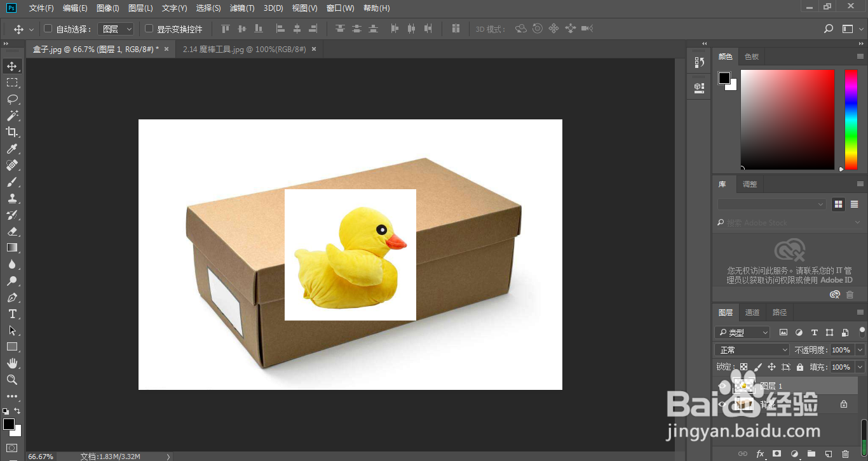Click the hue spectrum slider strip
The width and height of the screenshot is (868, 461).
point(851,119)
